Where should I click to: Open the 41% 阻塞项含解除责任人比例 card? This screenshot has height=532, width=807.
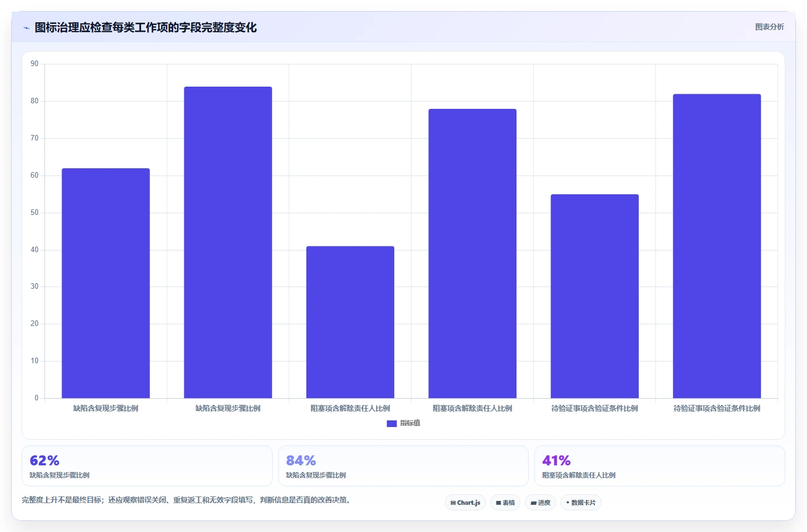[660, 466]
